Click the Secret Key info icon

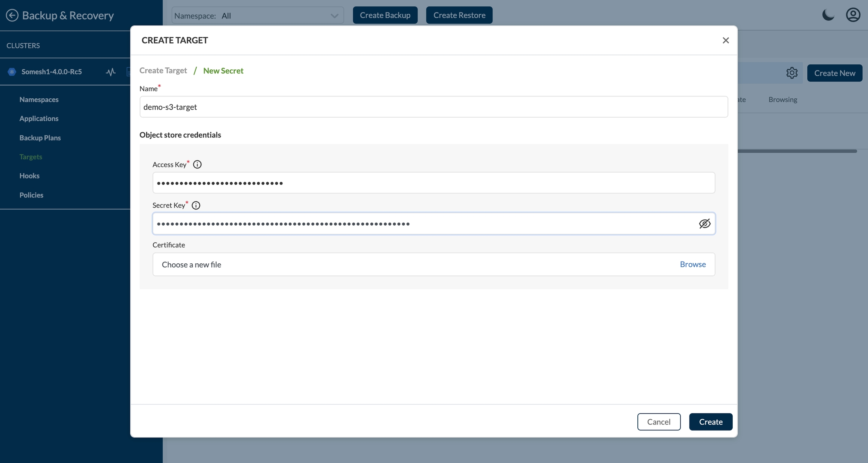(x=196, y=205)
